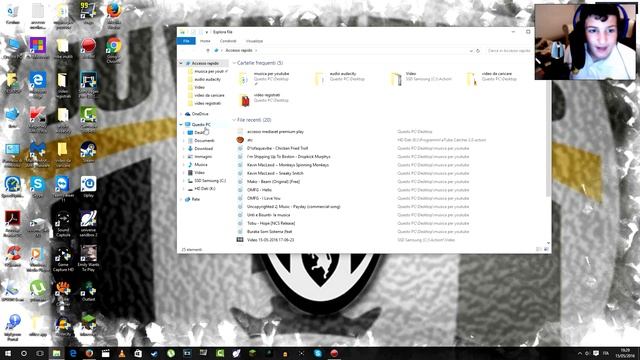Switch to large icons view in status bar
The height and width of the screenshot is (360, 640).
[x=546, y=249]
